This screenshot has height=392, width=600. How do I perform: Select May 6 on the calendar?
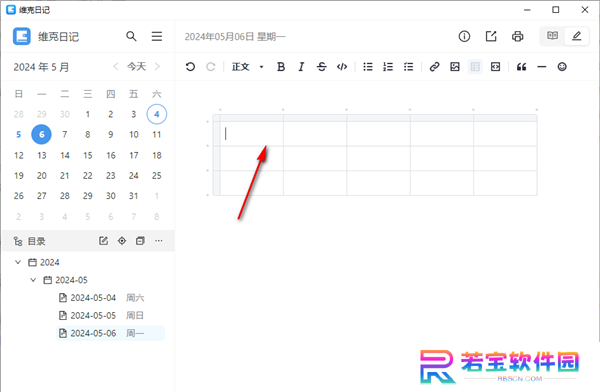pyautogui.click(x=41, y=134)
